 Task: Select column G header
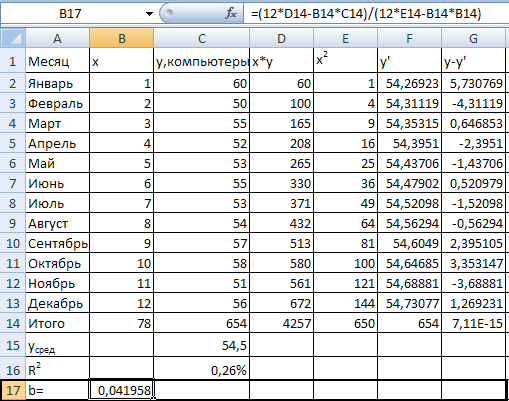(x=473, y=38)
